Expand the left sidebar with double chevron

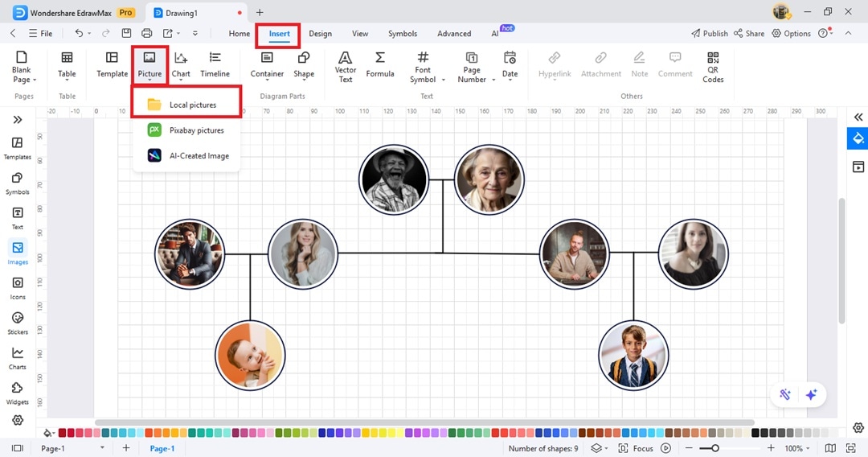pos(17,120)
